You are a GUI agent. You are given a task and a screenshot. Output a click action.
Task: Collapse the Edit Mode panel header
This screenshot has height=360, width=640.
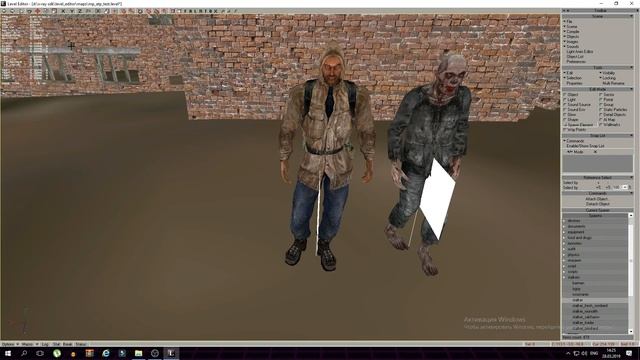(598, 89)
